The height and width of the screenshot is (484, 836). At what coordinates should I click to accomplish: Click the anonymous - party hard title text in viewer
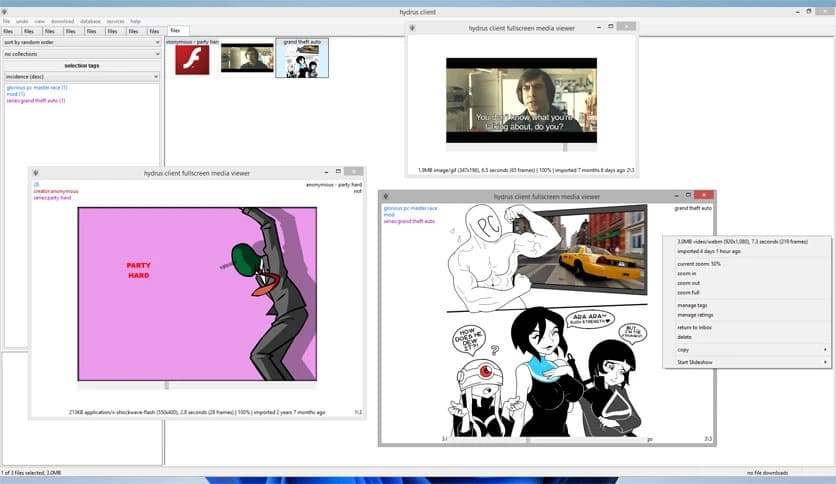pyautogui.click(x=334, y=184)
